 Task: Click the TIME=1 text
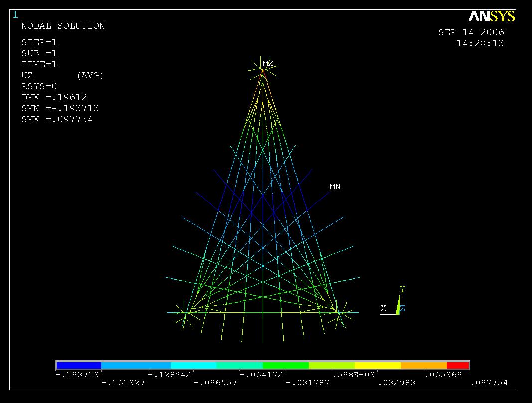tap(39, 64)
